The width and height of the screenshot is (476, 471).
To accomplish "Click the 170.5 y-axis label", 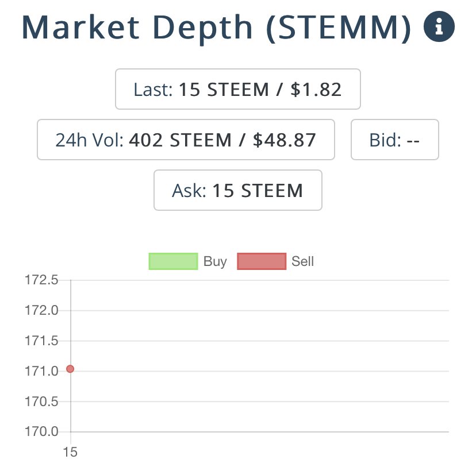I will point(41,401).
